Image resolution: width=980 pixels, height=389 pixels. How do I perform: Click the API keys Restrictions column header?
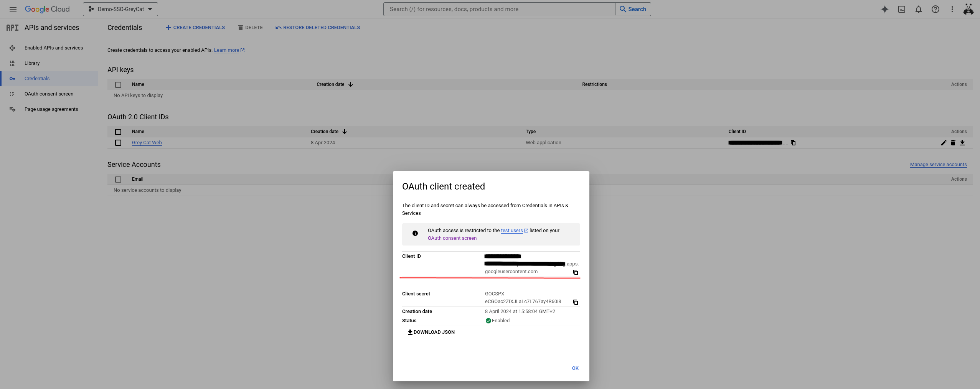(x=594, y=84)
